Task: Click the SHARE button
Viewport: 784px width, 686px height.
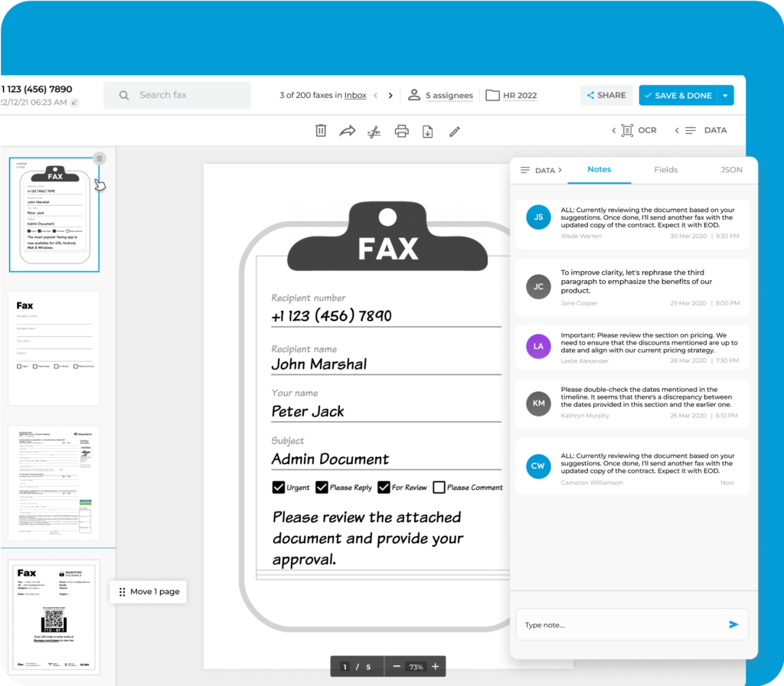Action: [x=606, y=95]
